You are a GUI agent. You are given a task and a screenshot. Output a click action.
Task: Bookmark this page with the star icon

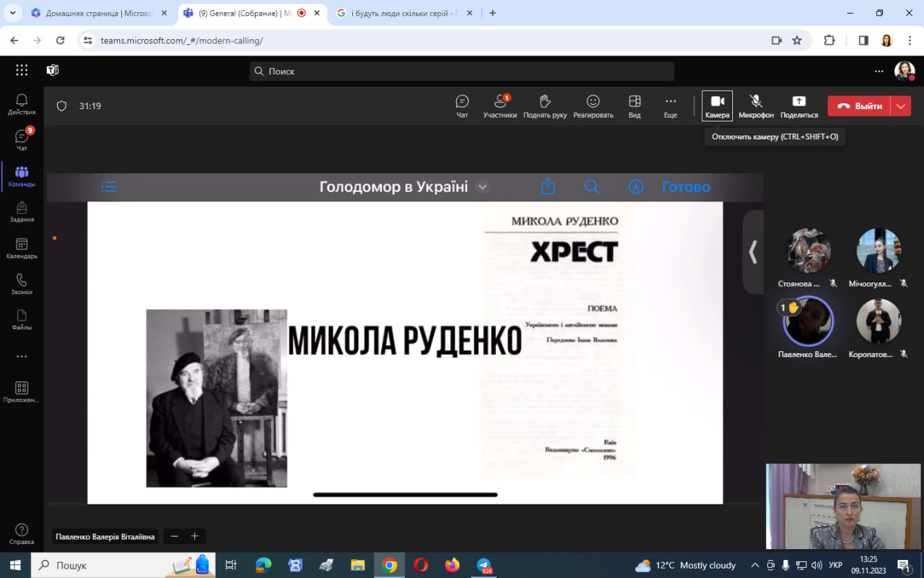tap(797, 40)
